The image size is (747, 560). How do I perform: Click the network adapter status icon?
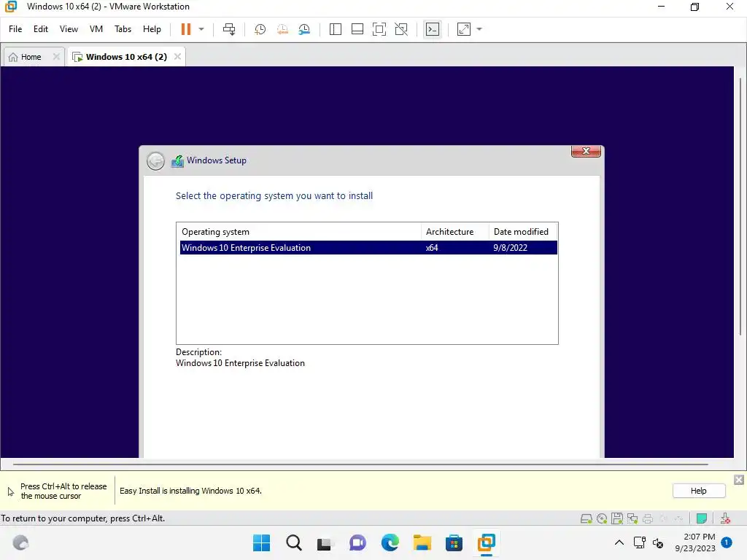[632, 518]
